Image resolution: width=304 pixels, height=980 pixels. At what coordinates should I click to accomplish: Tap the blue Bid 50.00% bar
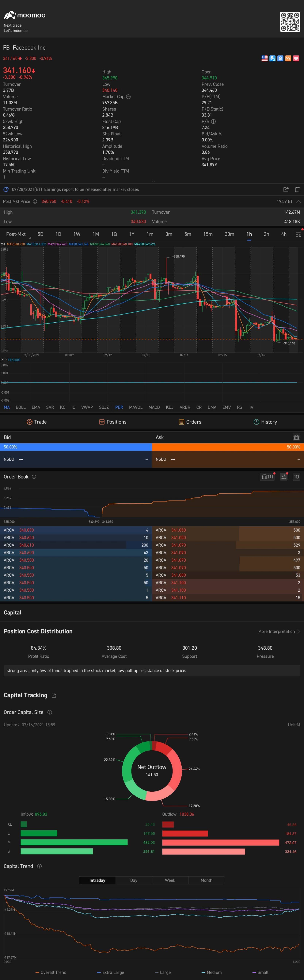pyautogui.click(x=76, y=447)
